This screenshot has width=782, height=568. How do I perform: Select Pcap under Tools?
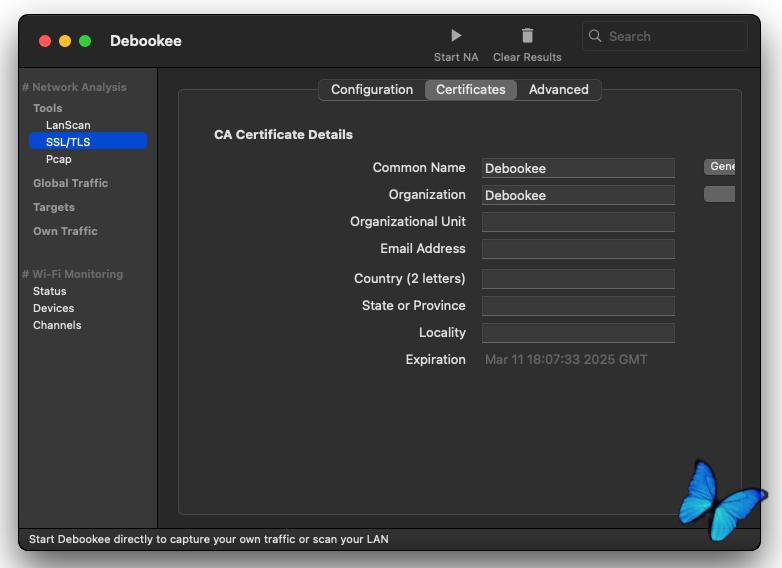point(59,159)
